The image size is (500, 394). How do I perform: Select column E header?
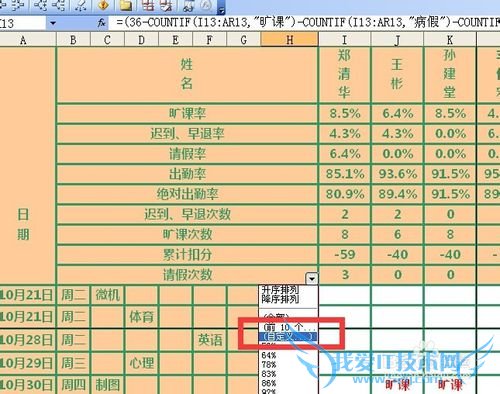click(175, 40)
